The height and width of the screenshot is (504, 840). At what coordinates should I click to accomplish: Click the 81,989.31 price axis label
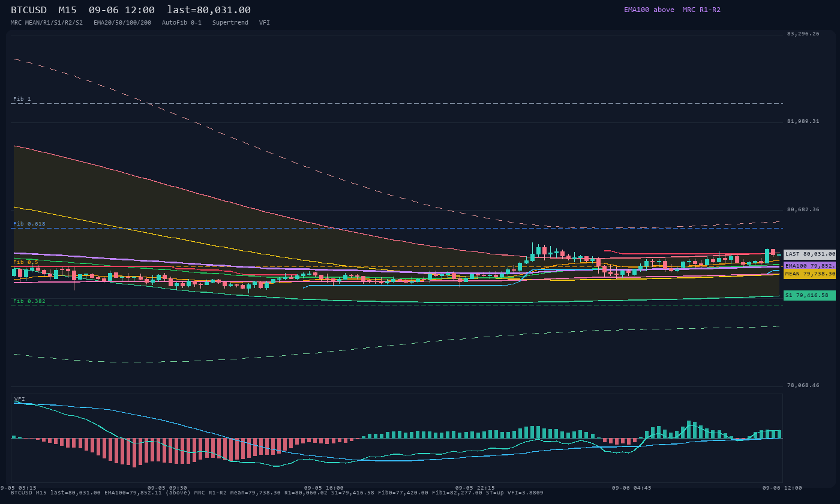click(803, 121)
